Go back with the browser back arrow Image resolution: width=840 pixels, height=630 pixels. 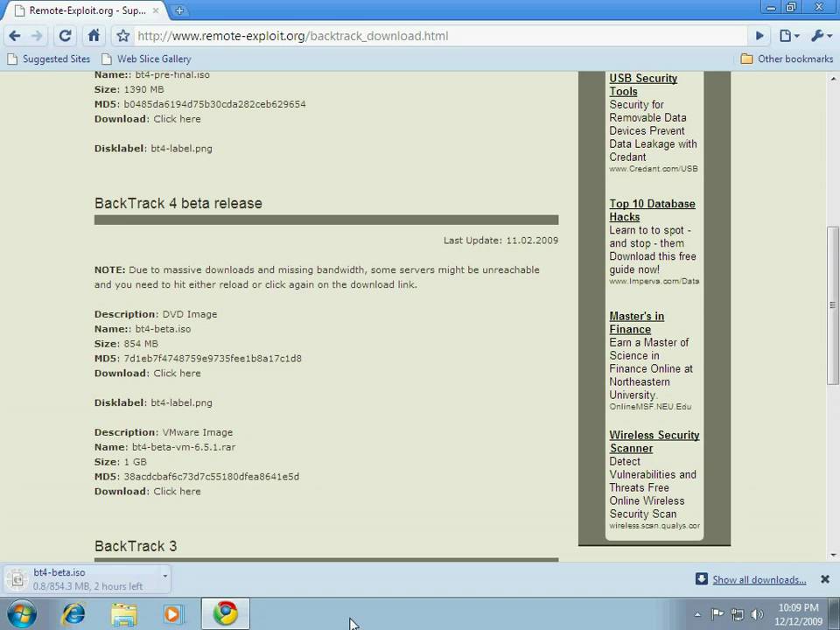coord(15,36)
